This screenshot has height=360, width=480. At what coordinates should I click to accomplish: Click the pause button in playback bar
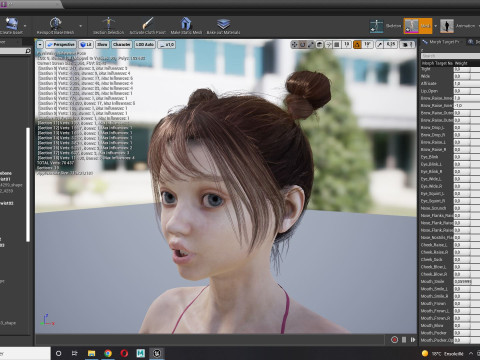404,340
